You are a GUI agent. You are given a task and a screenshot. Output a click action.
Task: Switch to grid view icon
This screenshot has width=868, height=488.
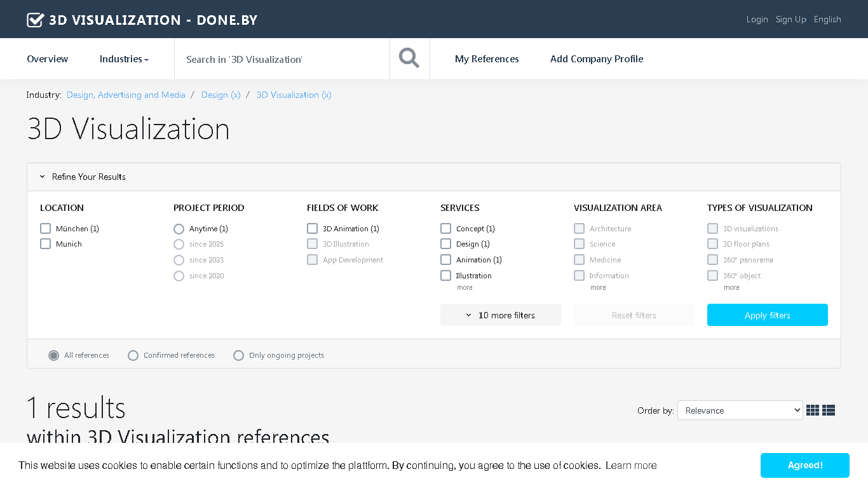click(x=813, y=410)
